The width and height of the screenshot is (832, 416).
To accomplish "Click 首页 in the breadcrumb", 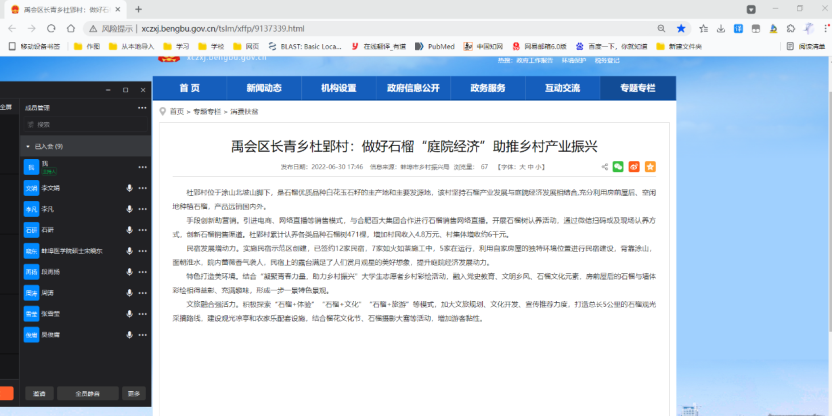I will tap(177, 111).
